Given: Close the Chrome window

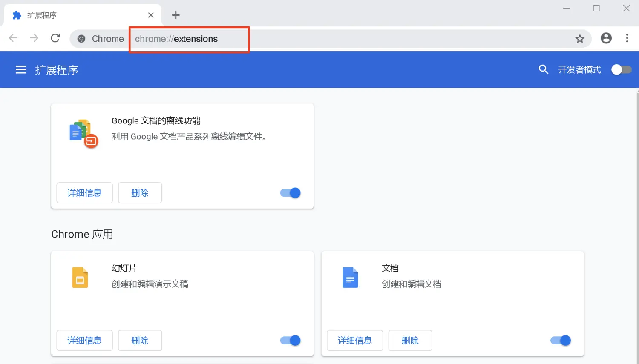Looking at the screenshot, I should pos(626,8).
